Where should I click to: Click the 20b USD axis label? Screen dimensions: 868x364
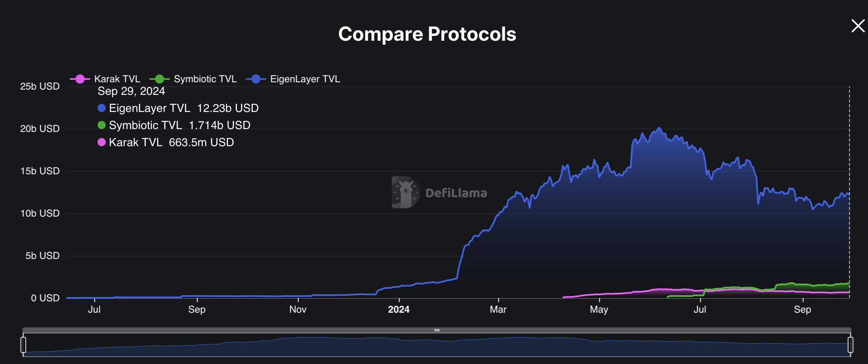[x=40, y=129]
